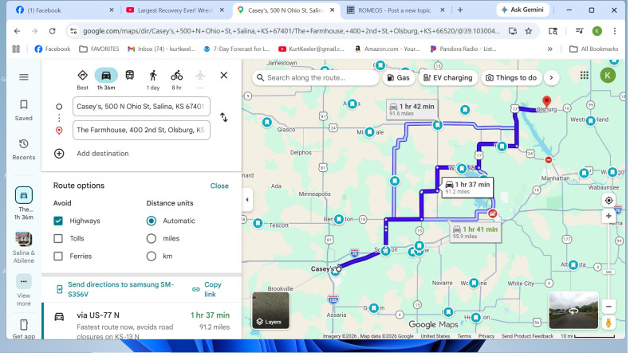This screenshot has width=638, height=364.
Task: Filter by Gas along route
Action: point(398,78)
